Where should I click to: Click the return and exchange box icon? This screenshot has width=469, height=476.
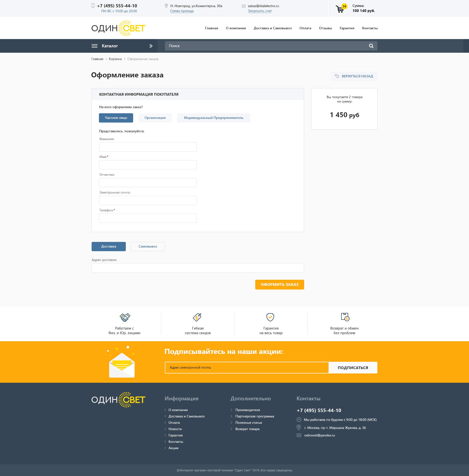click(345, 317)
